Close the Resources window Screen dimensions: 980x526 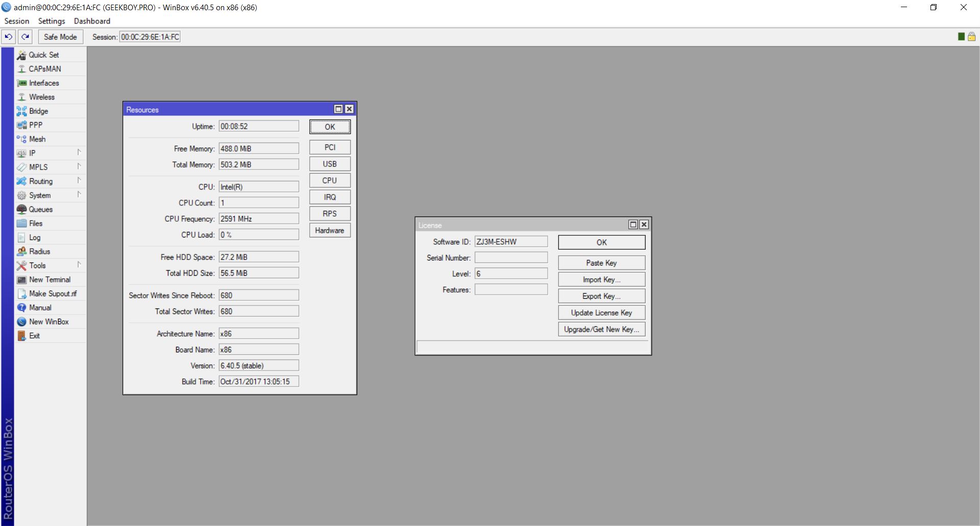(349, 109)
